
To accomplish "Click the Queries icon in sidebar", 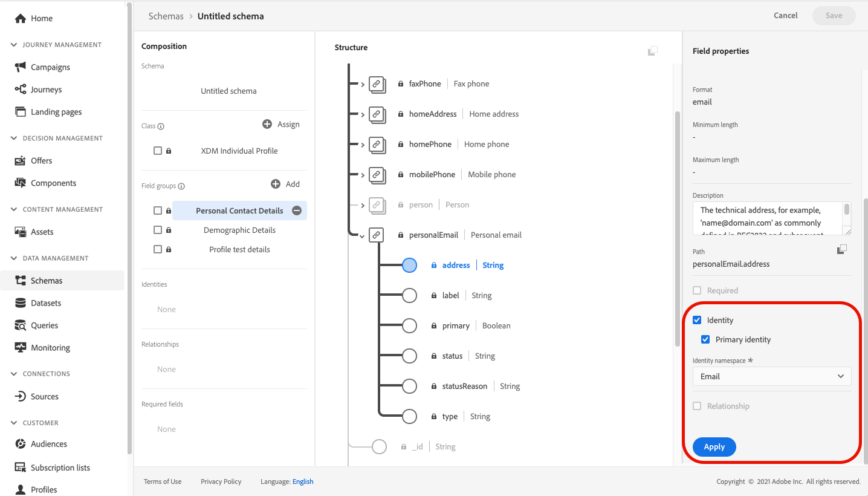I will coord(21,325).
